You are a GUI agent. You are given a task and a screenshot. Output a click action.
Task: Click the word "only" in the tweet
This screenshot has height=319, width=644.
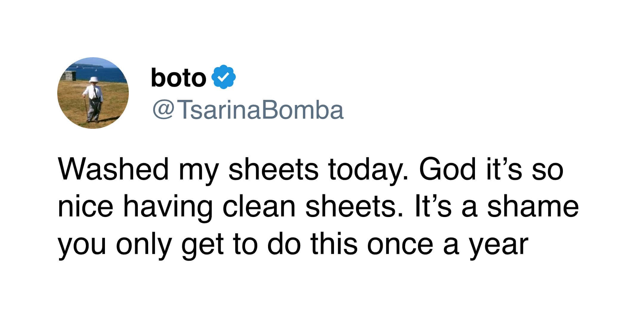coord(143,246)
